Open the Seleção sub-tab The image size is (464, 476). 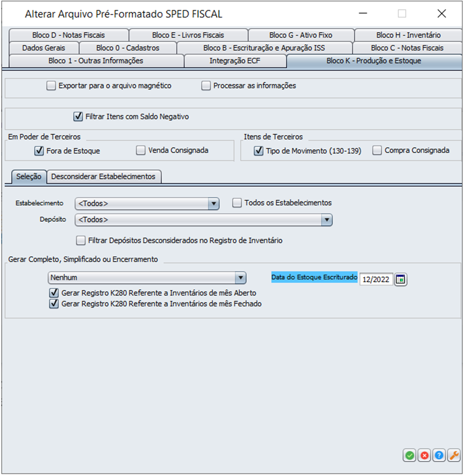coord(29,177)
